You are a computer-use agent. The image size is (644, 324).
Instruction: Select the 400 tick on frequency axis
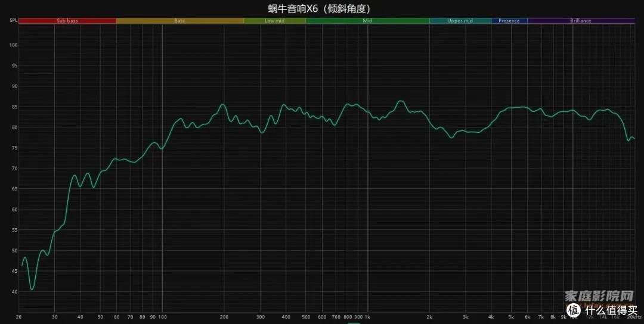click(x=286, y=317)
